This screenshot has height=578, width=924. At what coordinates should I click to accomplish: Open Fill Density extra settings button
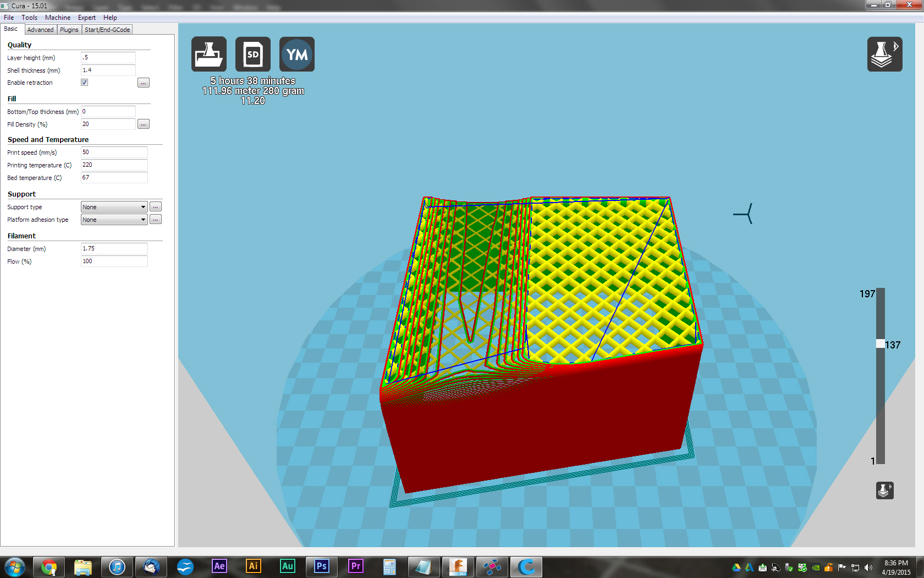coord(144,124)
